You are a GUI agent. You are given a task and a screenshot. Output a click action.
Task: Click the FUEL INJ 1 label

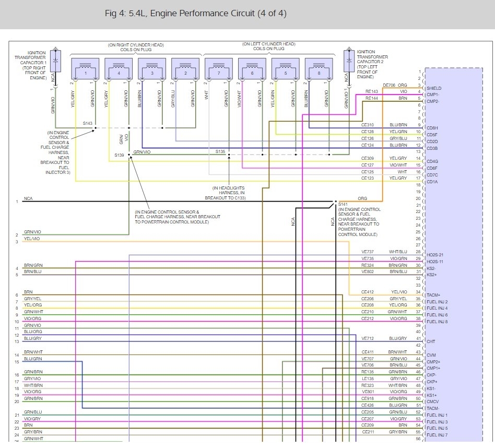[437, 415]
